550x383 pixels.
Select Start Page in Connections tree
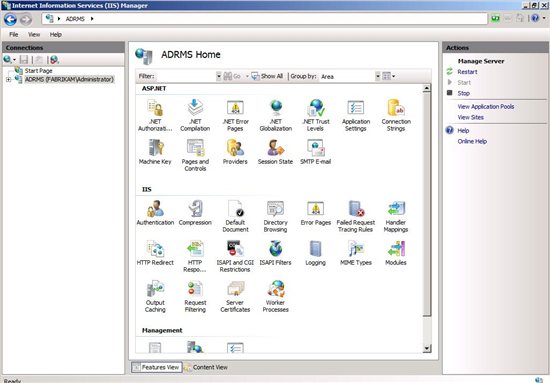tap(38, 70)
